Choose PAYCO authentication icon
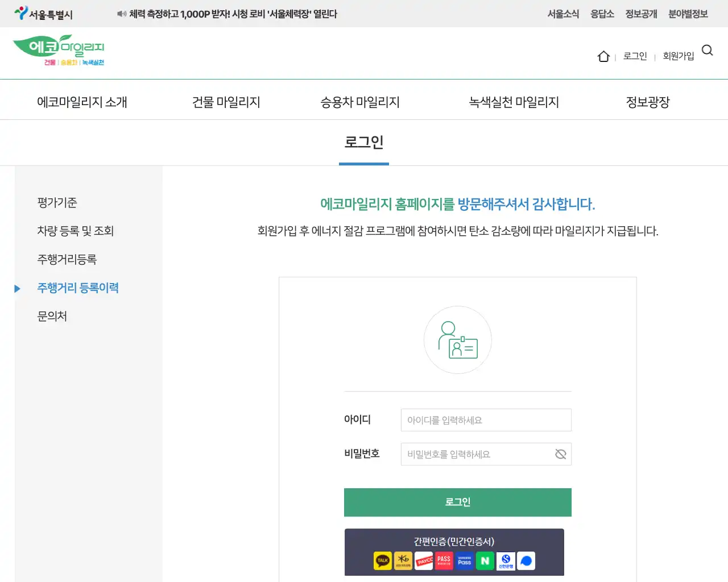Screen dimensions: 728x582 (424, 561)
